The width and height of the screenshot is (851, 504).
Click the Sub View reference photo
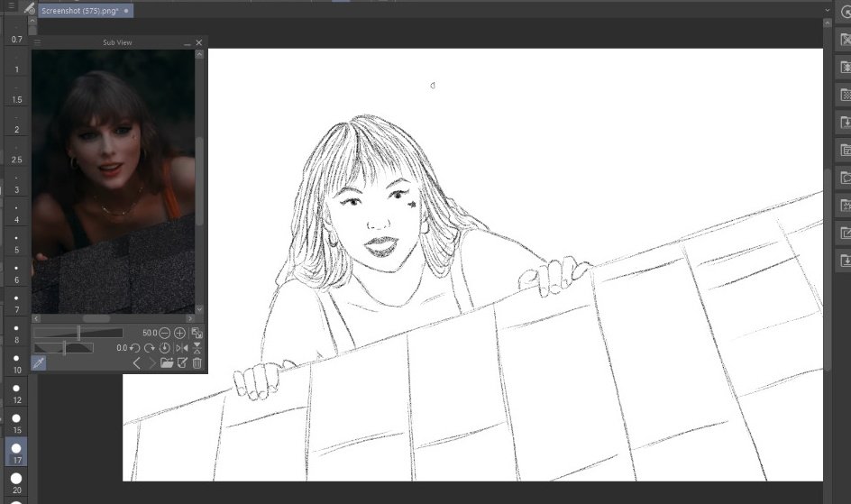pyautogui.click(x=113, y=182)
